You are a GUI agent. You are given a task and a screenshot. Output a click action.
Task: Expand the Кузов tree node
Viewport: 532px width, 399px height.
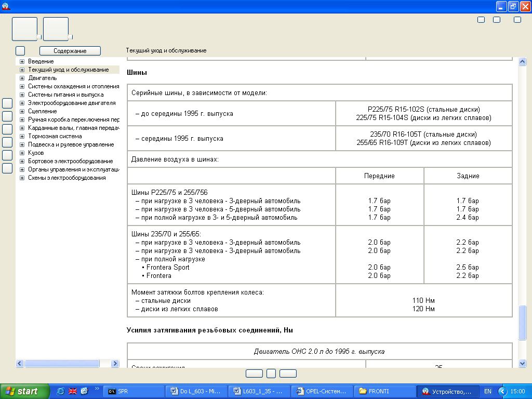(22, 153)
